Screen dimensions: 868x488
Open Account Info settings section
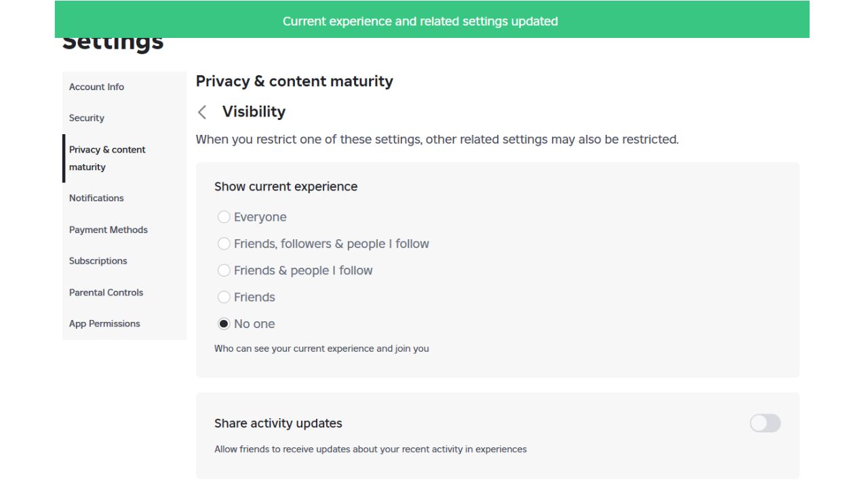pos(96,87)
